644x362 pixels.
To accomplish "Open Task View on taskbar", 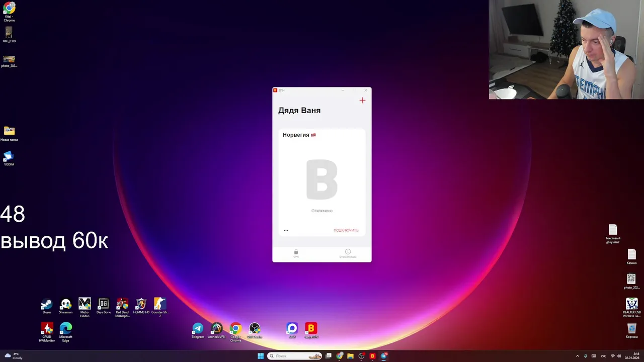I will coord(329,356).
